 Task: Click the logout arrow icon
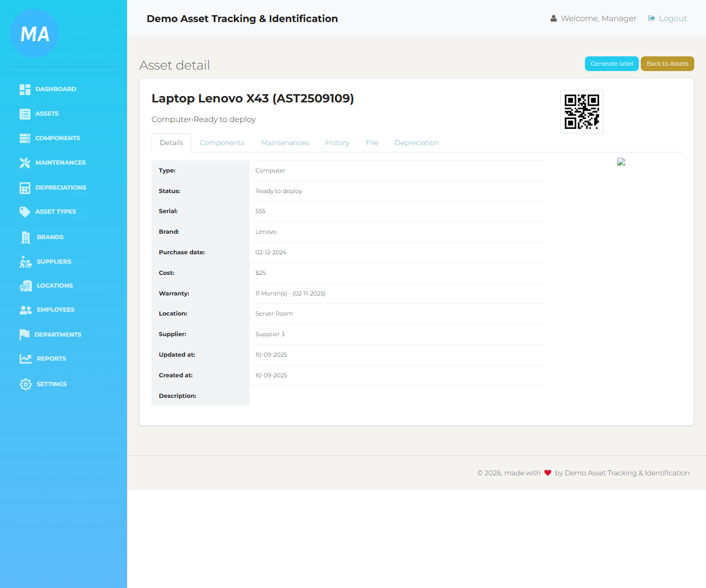(652, 19)
